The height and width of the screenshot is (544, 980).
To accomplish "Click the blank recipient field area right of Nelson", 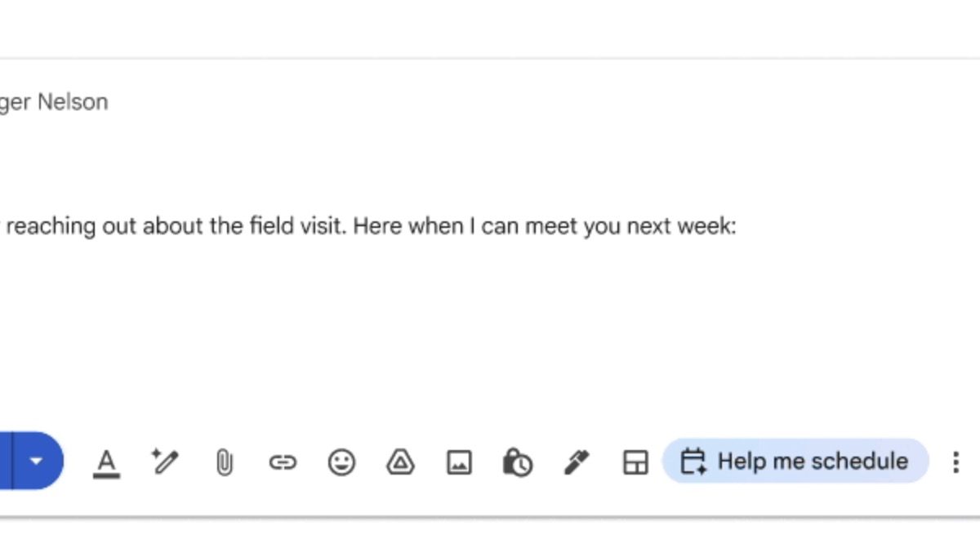I will 490,102.
